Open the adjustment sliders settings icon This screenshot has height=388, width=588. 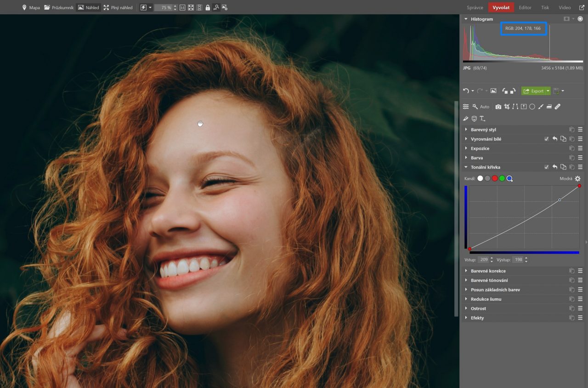(466, 107)
